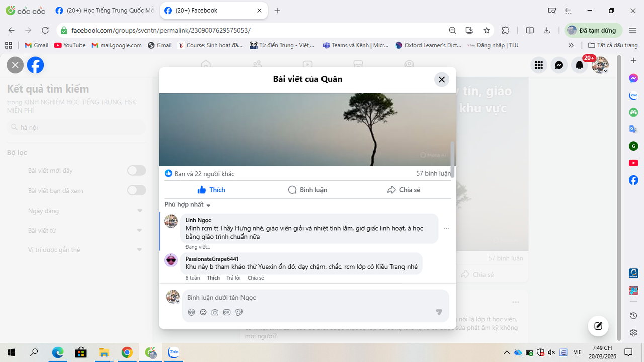This screenshot has height=362, width=644.
Task: Switch to Học Tiếng Trung Quốc browser tab
Action: click(x=105, y=10)
